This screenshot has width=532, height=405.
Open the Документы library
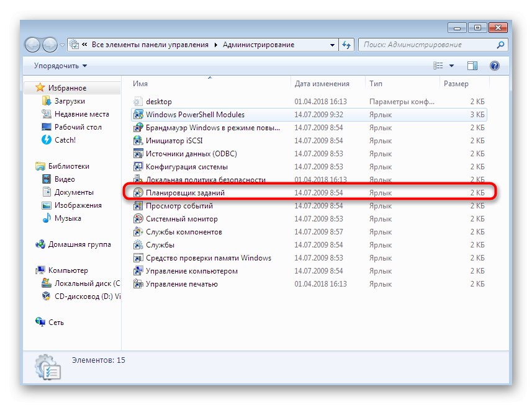pyautogui.click(x=74, y=192)
